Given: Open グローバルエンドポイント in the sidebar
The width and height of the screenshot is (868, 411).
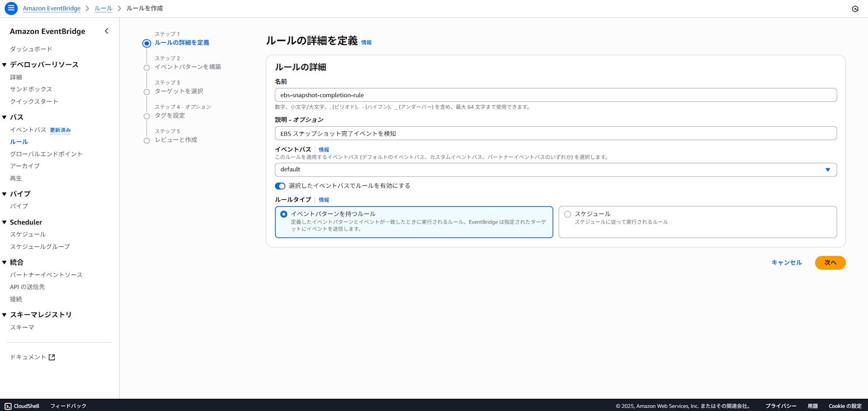Looking at the screenshot, I should pyautogui.click(x=46, y=154).
